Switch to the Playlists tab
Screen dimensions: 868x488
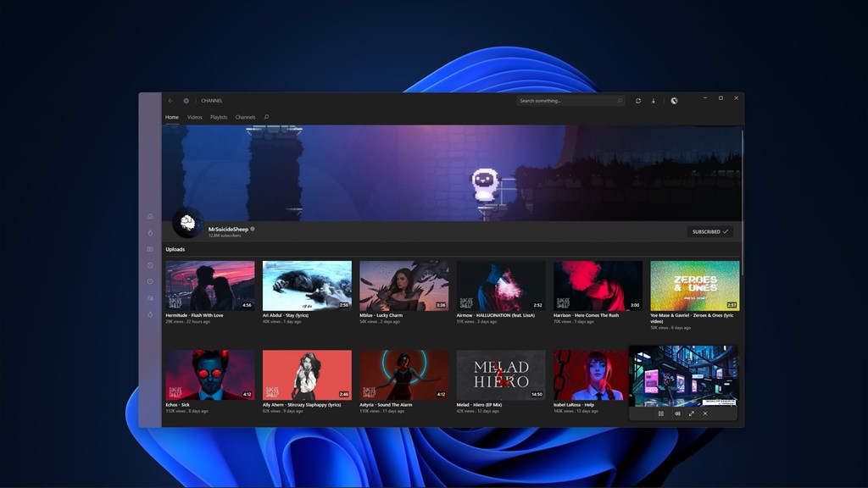pos(219,117)
